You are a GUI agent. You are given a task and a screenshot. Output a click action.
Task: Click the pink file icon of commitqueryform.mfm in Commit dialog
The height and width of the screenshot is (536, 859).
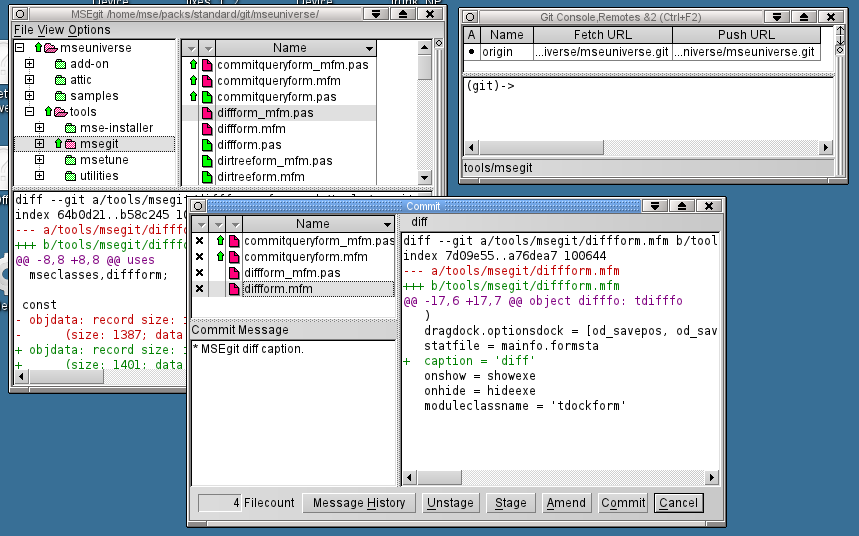coord(234,257)
